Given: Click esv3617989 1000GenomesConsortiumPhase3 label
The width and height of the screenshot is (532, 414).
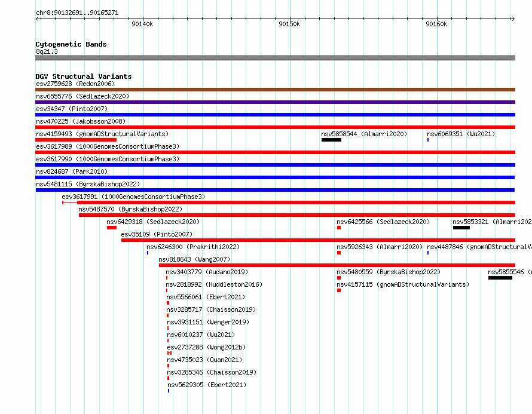Looking at the screenshot, I should pyautogui.click(x=108, y=146).
